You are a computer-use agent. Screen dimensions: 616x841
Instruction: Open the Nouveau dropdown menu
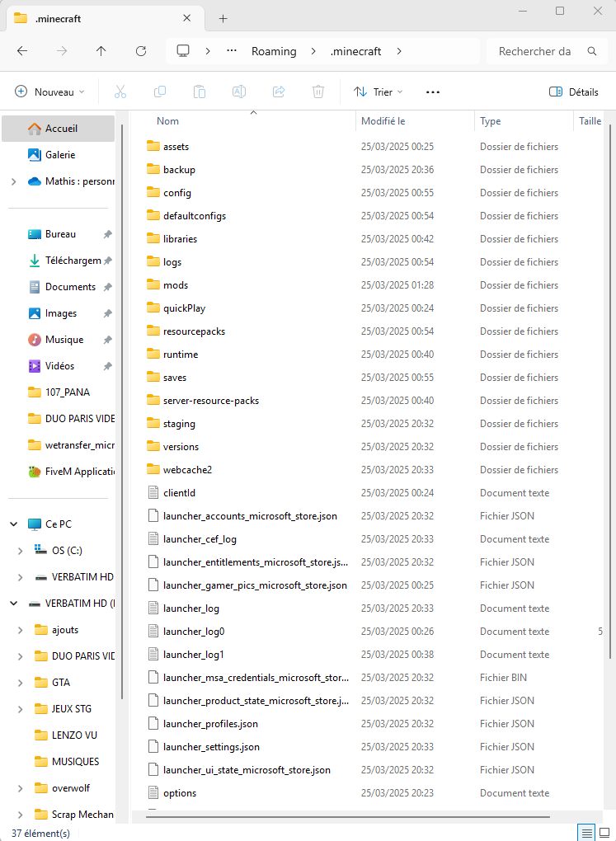49,92
